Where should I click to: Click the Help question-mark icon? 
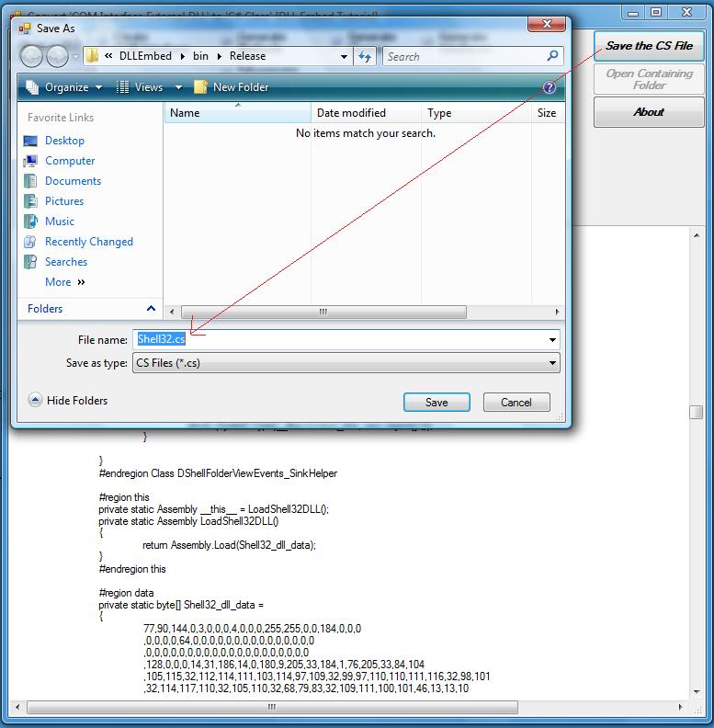pos(550,87)
